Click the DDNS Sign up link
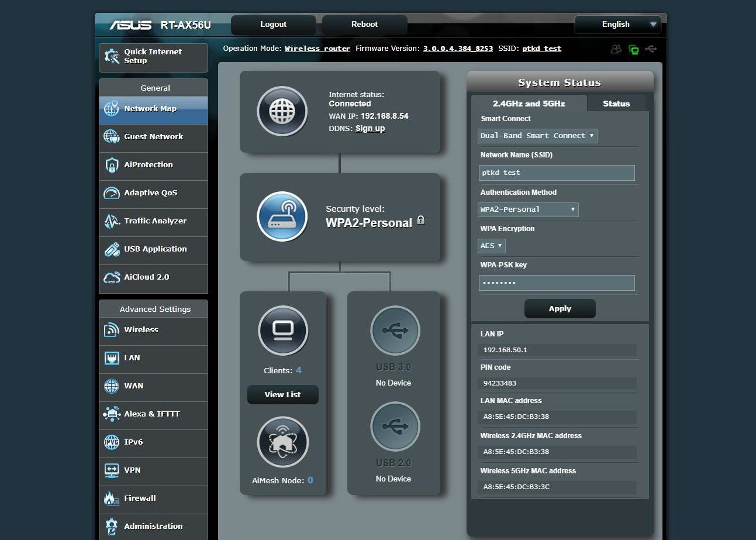This screenshot has width=756, height=540. [x=370, y=129]
